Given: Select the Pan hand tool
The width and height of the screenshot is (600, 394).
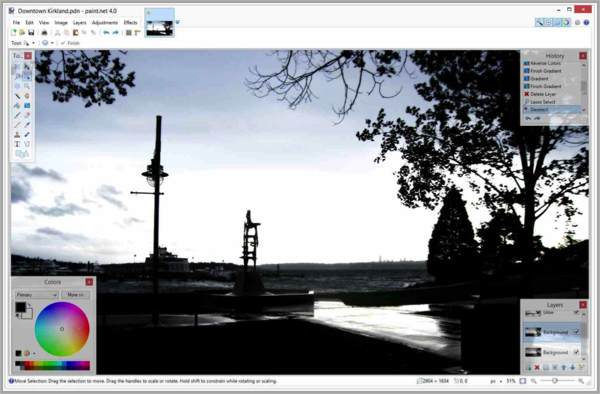Looking at the screenshot, I should click(x=27, y=96).
